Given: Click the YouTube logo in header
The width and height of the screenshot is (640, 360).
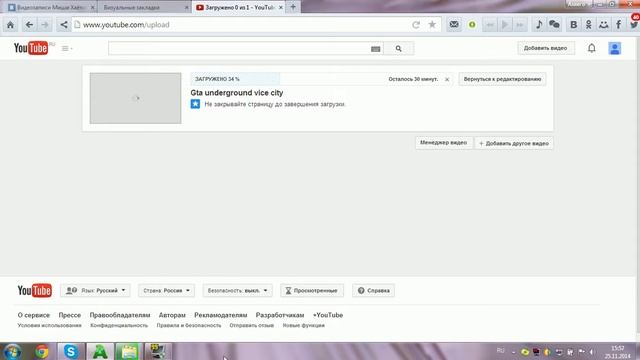Looking at the screenshot, I should [31, 48].
